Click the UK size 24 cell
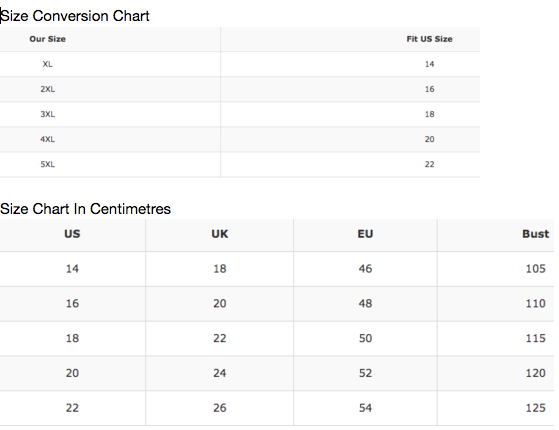The image size is (559, 430). (x=220, y=373)
